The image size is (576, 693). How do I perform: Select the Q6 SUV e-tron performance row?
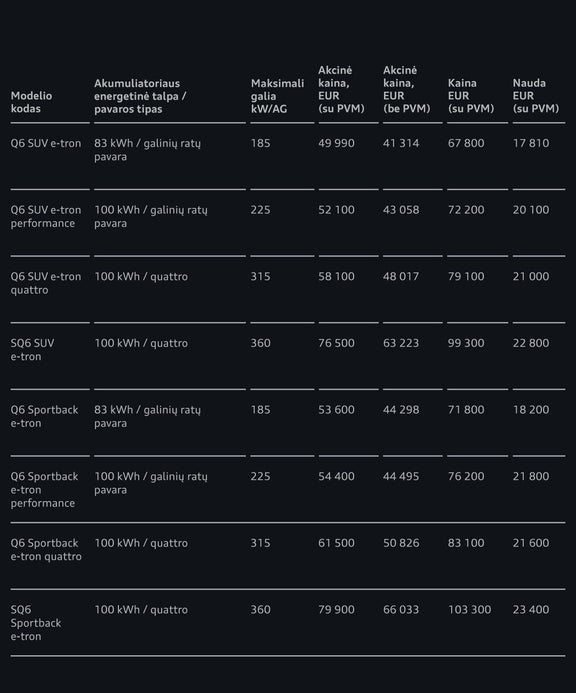(x=288, y=217)
